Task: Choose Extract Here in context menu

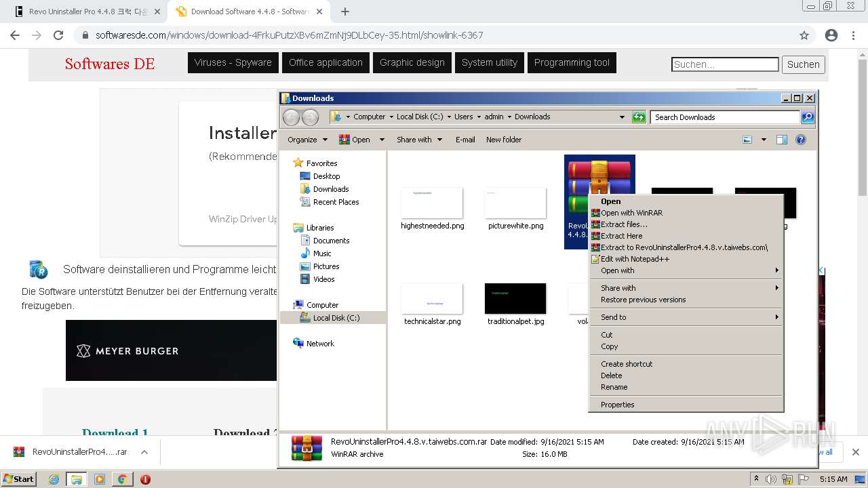Action: 686,236
